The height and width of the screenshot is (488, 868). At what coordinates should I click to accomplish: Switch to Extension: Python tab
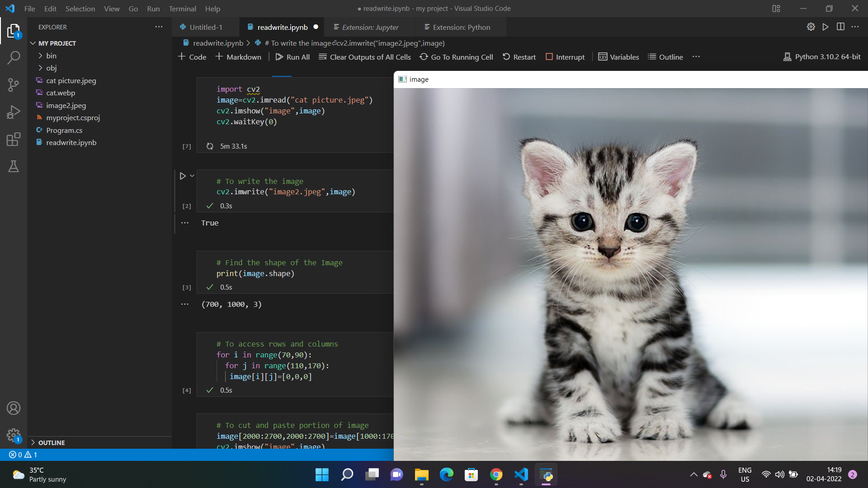coord(461,27)
